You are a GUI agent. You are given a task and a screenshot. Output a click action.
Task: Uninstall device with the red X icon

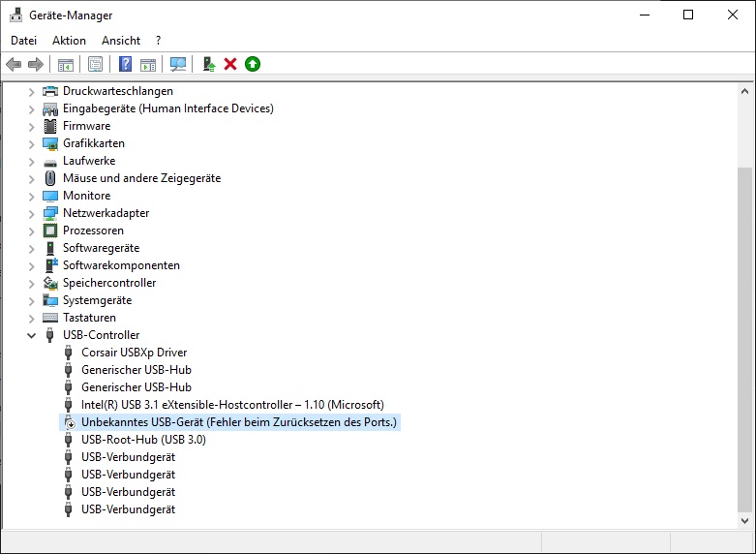[230, 64]
